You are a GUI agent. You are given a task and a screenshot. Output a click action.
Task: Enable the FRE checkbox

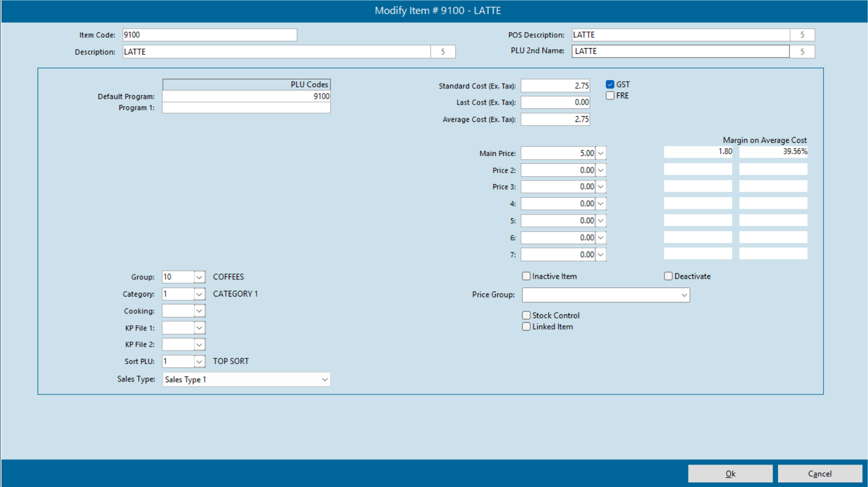(x=610, y=96)
